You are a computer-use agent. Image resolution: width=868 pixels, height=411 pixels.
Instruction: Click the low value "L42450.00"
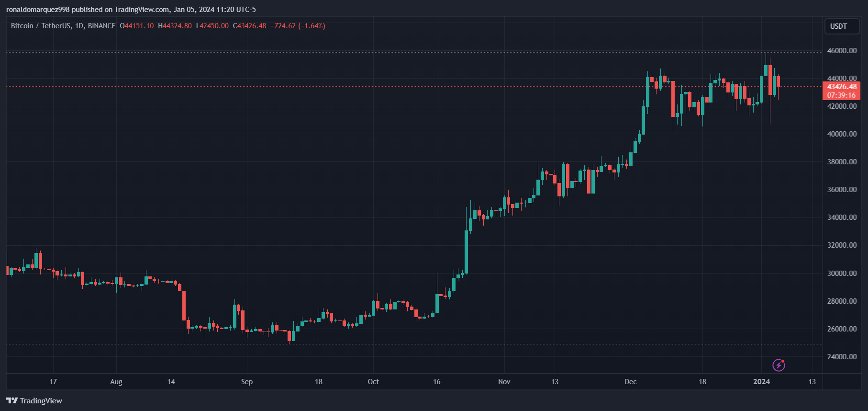click(x=212, y=26)
